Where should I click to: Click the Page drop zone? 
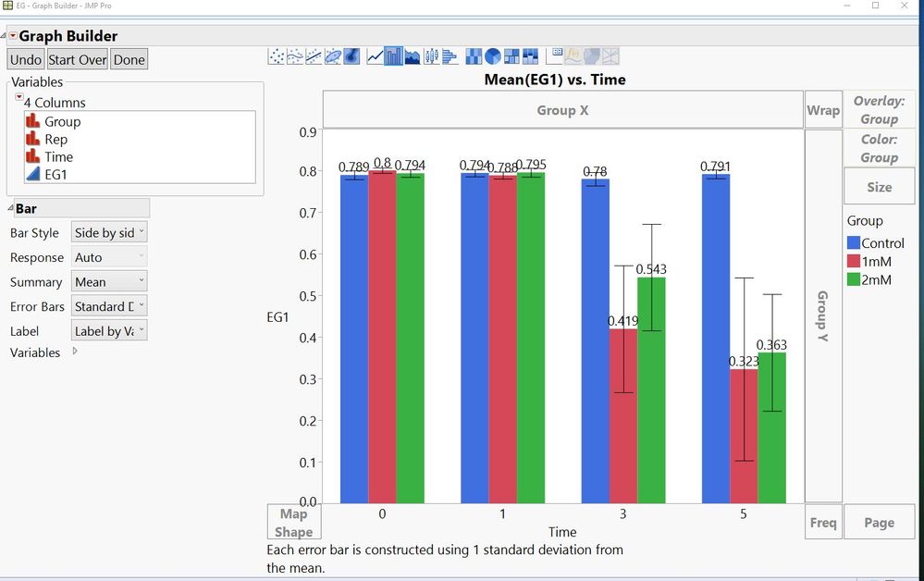[x=879, y=522]
